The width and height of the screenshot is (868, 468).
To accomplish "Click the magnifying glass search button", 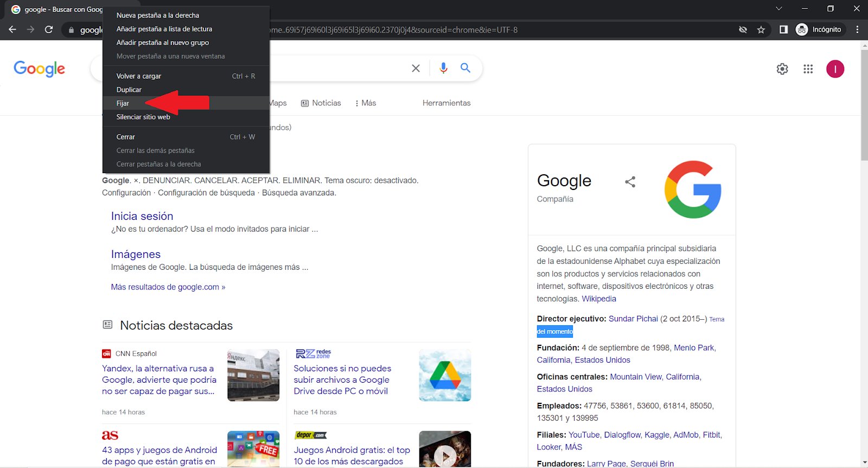I will [465, 68].
